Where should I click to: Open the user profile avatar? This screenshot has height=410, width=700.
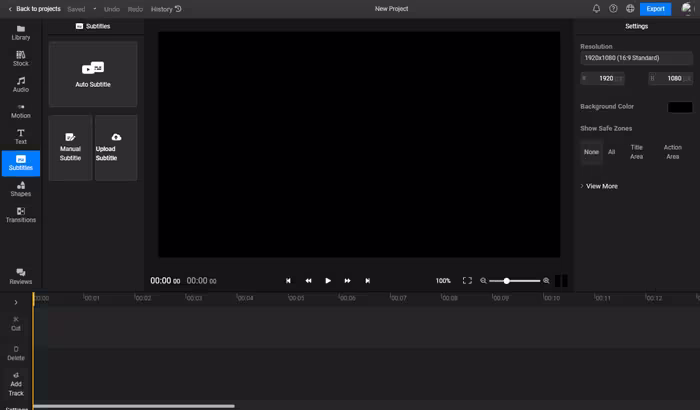point(686,8)
